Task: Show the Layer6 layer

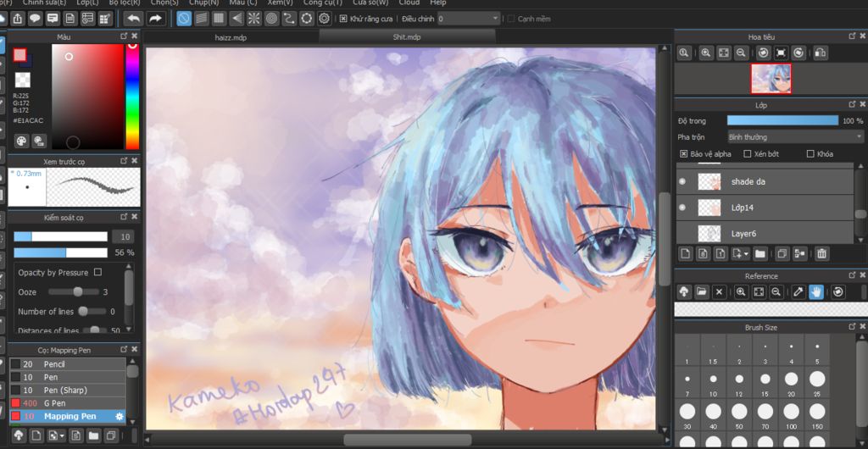Action: pos(682,233)
